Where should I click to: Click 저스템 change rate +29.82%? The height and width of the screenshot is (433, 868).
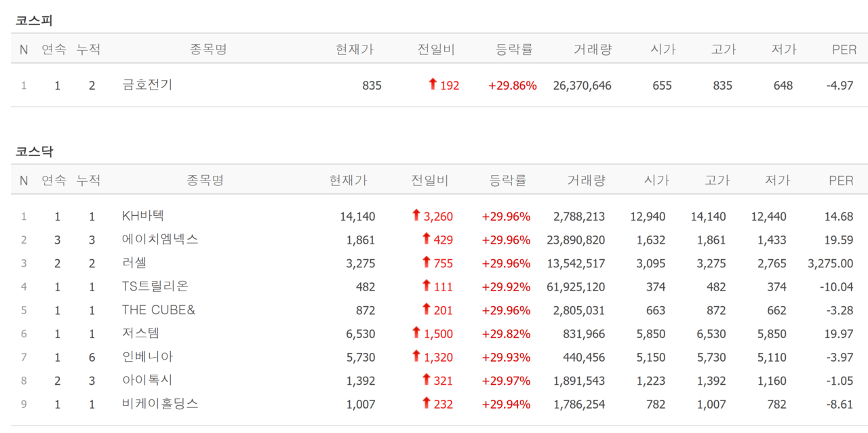(x=506, y=333)
